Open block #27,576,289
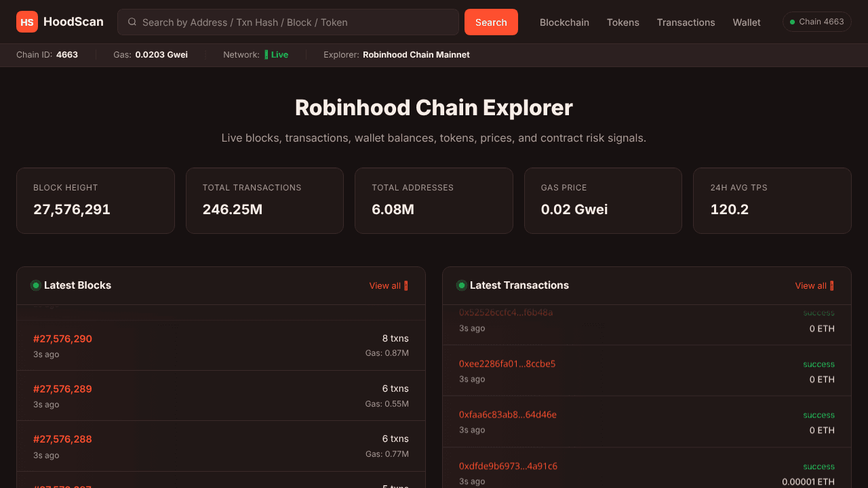This screenshot has width=868, height=488. point(62,389)
